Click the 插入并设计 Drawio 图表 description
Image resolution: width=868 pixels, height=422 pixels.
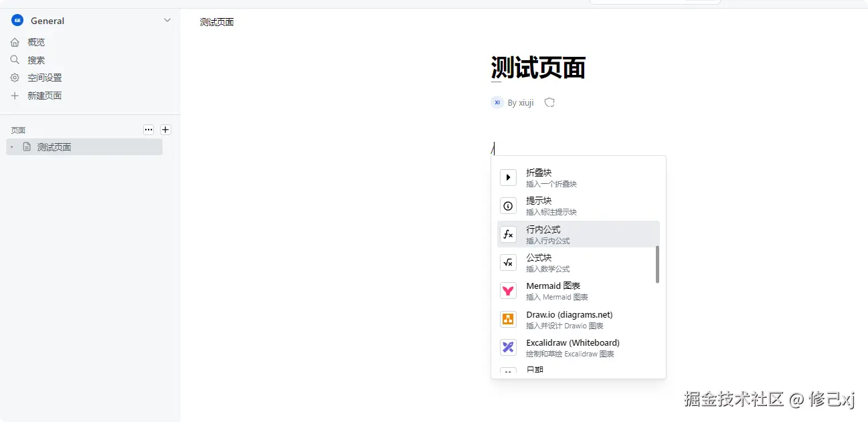565,326
